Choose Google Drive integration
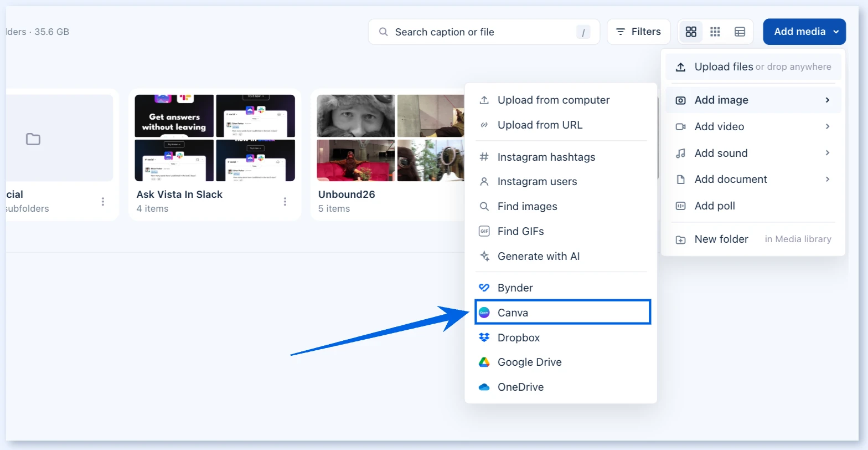This screenshot has width=868, height=450. point(561,362)
